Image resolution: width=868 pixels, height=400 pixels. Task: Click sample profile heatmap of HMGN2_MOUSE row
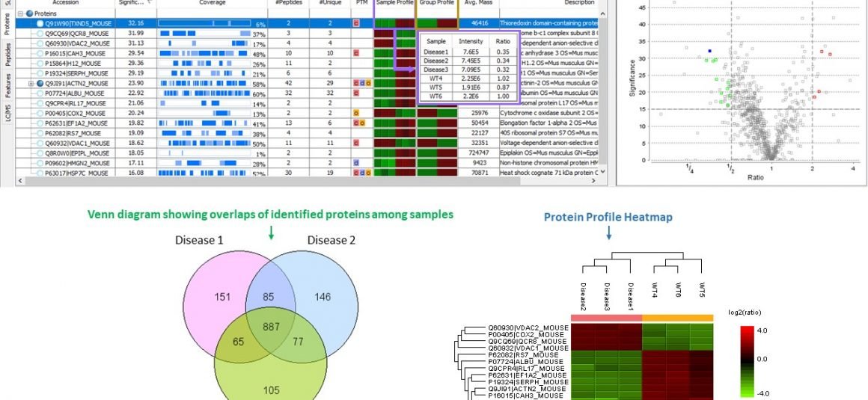click(394, 163)
